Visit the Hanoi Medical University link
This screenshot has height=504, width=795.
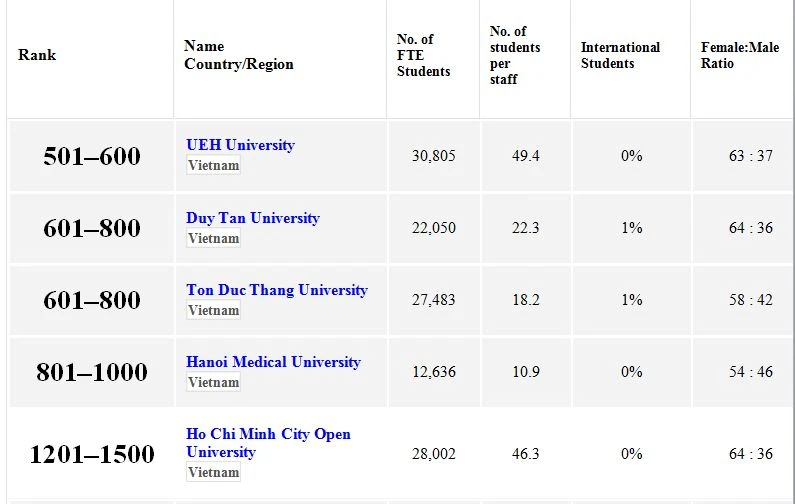click(x=273, y=362)
